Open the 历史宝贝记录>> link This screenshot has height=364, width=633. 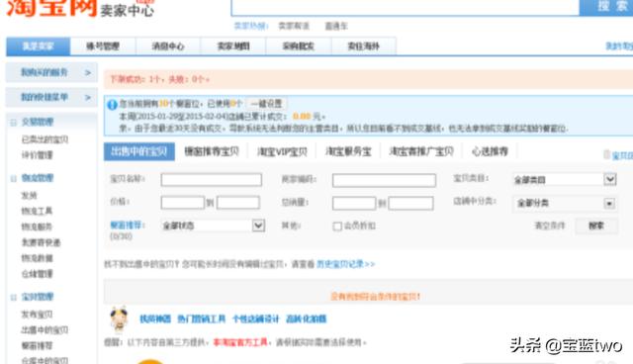345,264
